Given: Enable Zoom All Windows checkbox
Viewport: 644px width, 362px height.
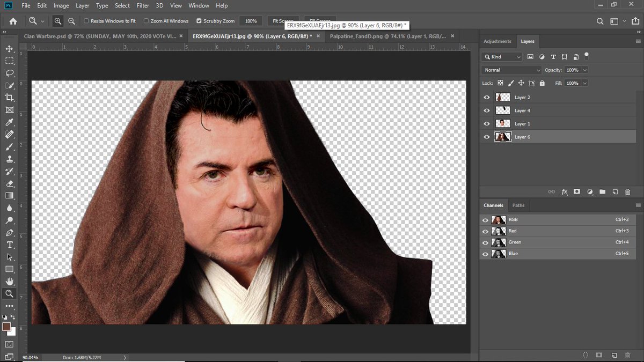Looking at the screenshot, I should pos(147,21).
